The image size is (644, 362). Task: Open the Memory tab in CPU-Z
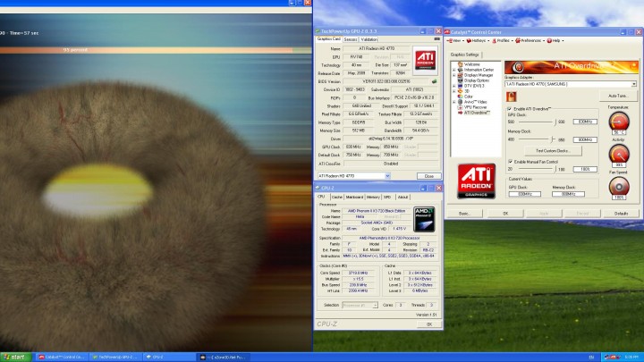tap(373, 197)
